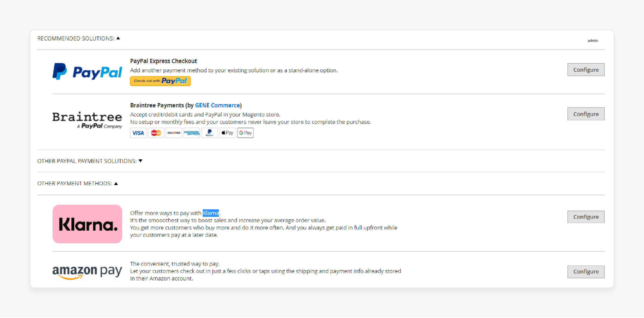Click "It's the smooothest way to boost sales" line
Screen dimensions: 644x318
coord(228,220)
